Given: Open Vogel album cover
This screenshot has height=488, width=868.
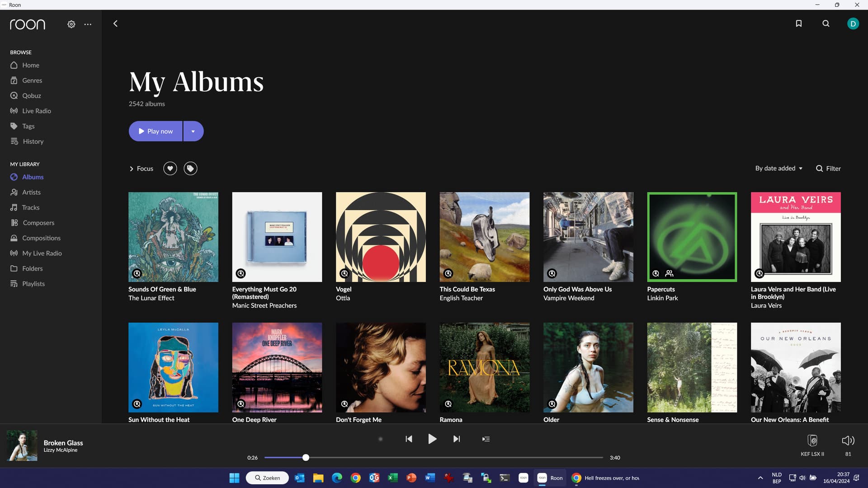Looking at the screenshot, I should click(381, 237).
